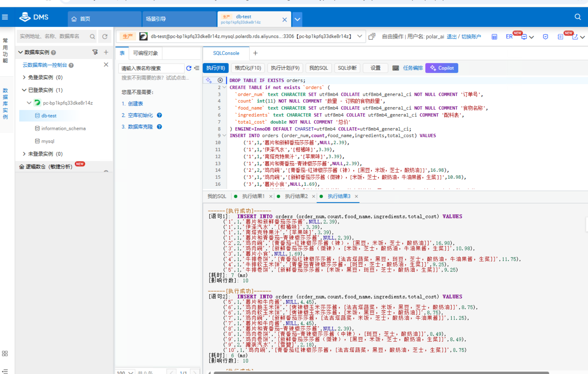Click help icon beside 空库初始化
Screen dimensions: 588x374
click(159, 115)
